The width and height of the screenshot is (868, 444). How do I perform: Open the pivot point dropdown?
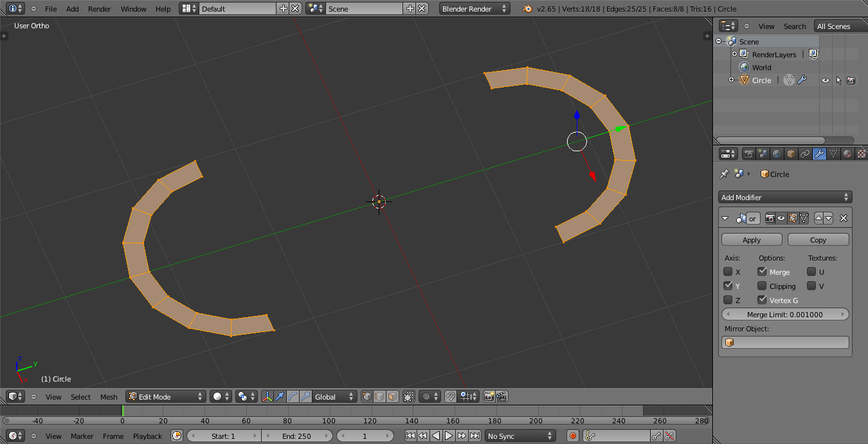[246, 396]
